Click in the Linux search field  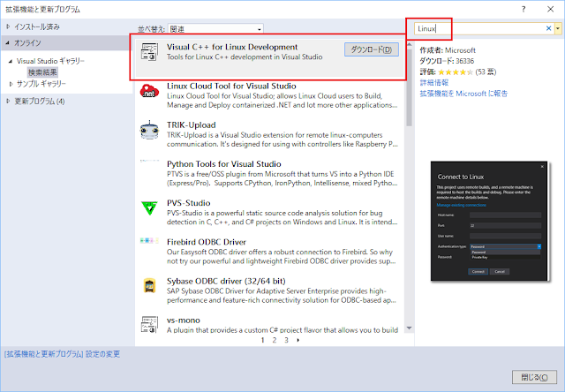(479, 28)
